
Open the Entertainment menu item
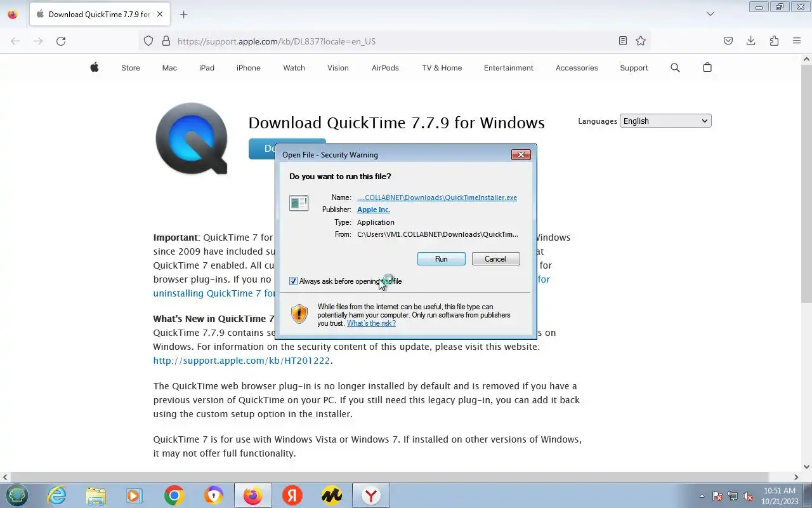pos(509,68)
